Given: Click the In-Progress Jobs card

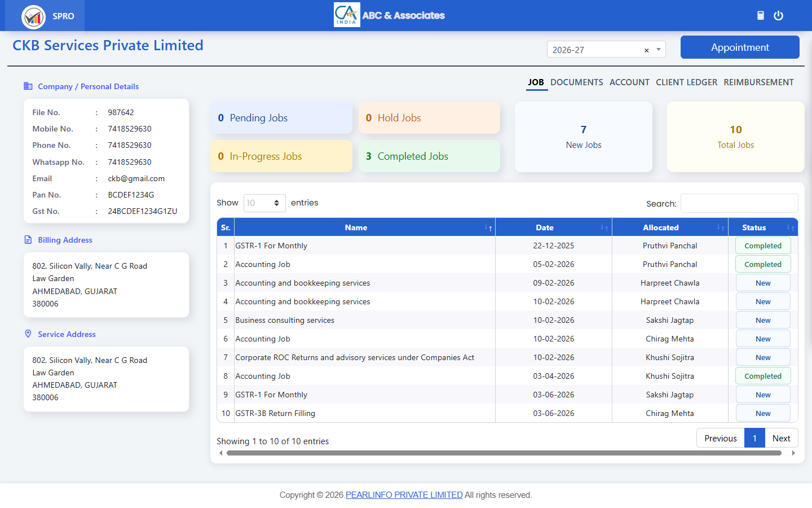Looking at the screenshot, I should (281, 156).
